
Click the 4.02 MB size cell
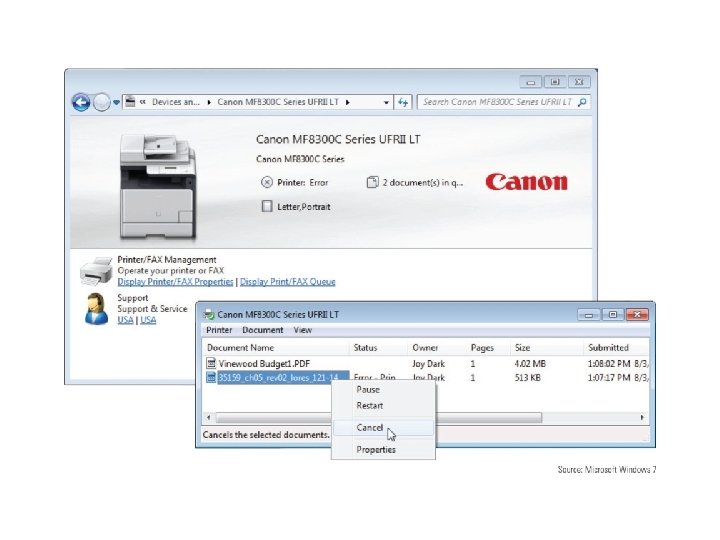530,364
